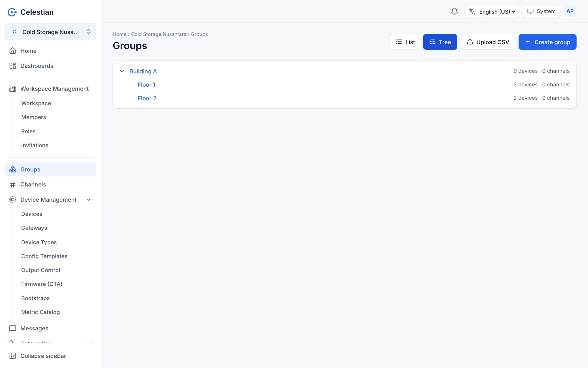Screen dimensions: 588x368
Task: Click the translate language icon
Action: click(x=472, y=12)
